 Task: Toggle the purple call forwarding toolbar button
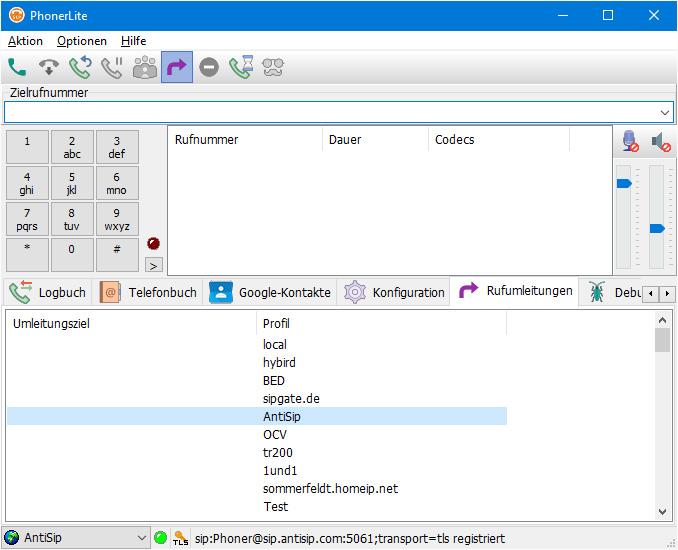click(x=177, y=68)
